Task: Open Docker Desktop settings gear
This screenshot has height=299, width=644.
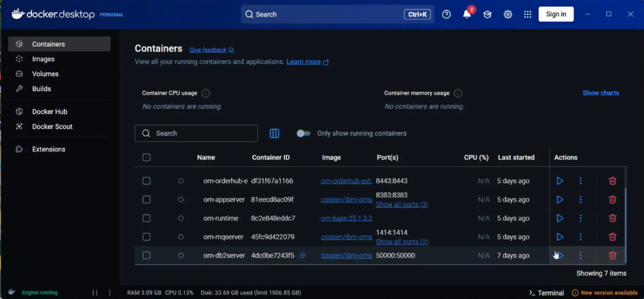Action: tap(508, 14)
